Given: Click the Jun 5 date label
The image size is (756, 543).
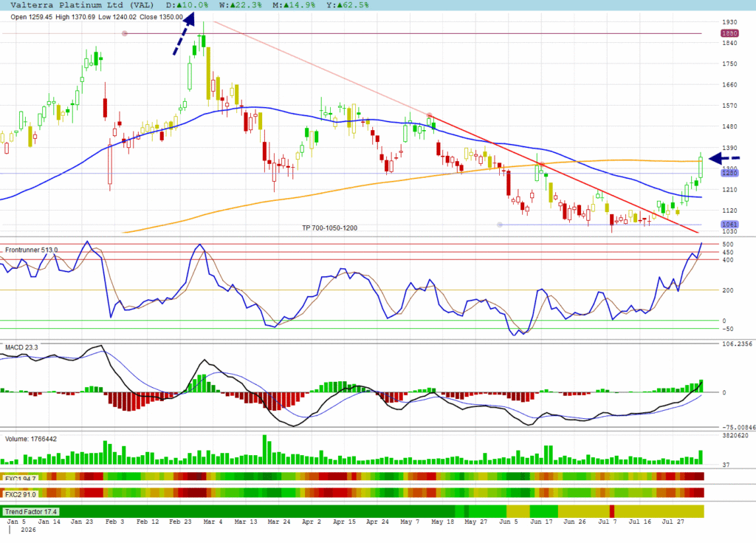Looking at the screenshot, I should point(508,522).
